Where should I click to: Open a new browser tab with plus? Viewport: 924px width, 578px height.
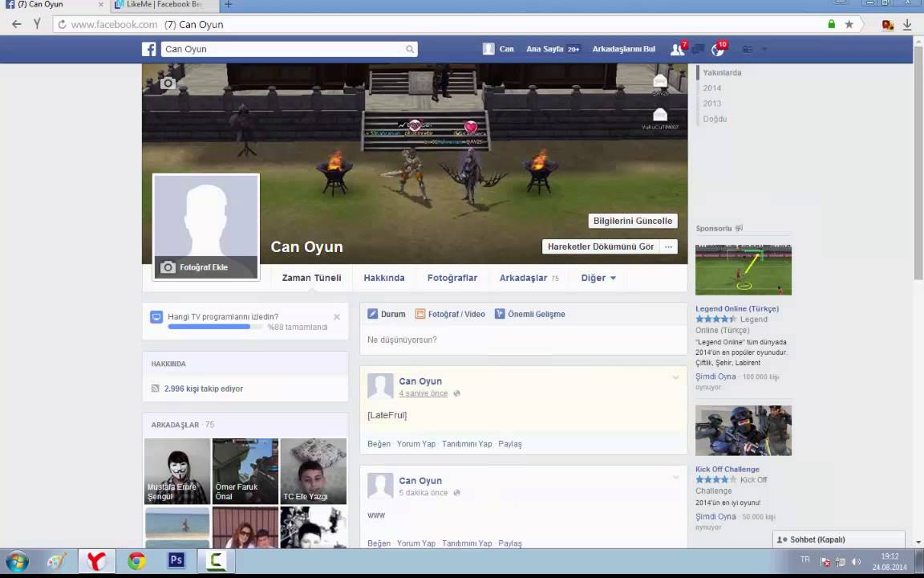229,5
